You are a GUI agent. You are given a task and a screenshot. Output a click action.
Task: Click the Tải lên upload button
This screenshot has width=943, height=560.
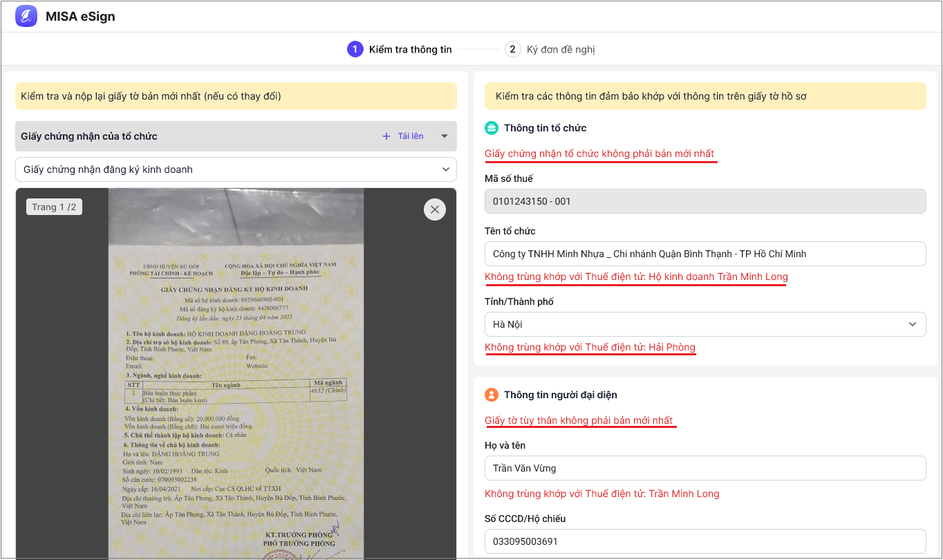(x=403, y=136)
